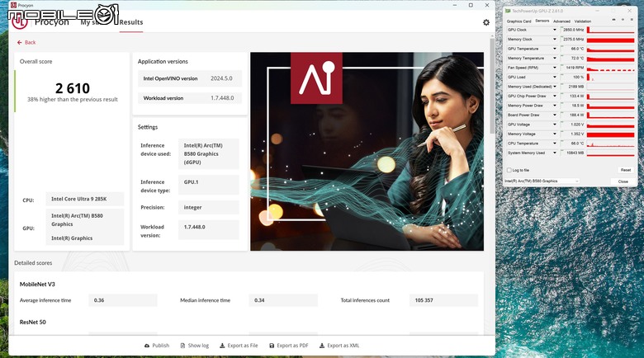This screenshot has height=358, width=644.
Task: Click the Fan Speed sensor graph
Action: click(611, 68)
